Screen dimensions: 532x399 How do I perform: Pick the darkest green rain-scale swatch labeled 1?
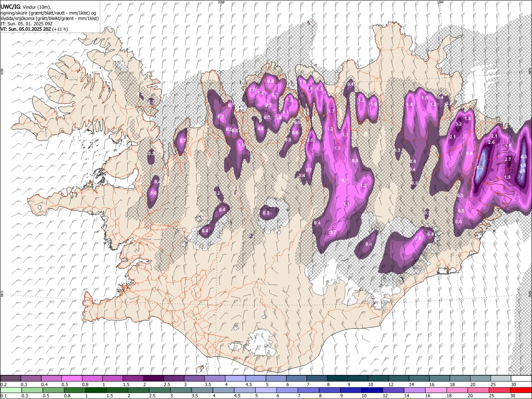(96, 390)
